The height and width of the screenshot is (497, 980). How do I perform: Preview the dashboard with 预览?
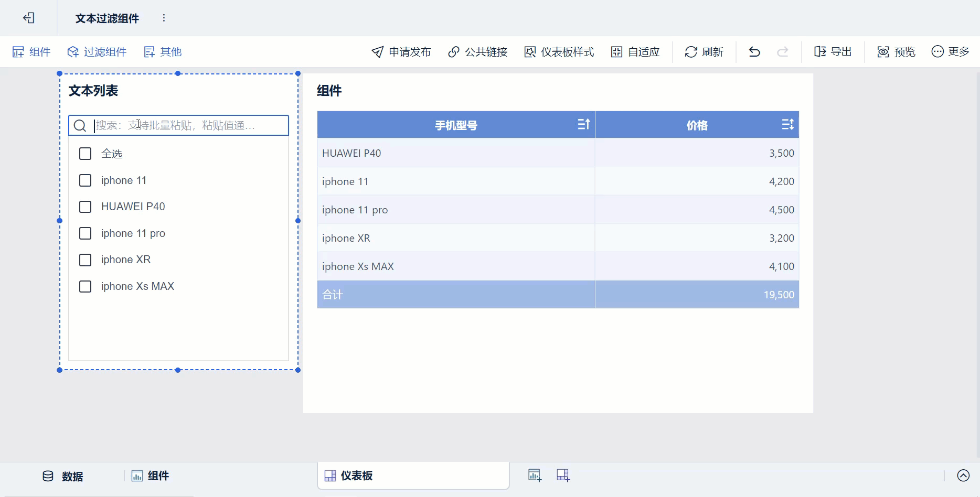pyautogui.click(x=897, y=52)
